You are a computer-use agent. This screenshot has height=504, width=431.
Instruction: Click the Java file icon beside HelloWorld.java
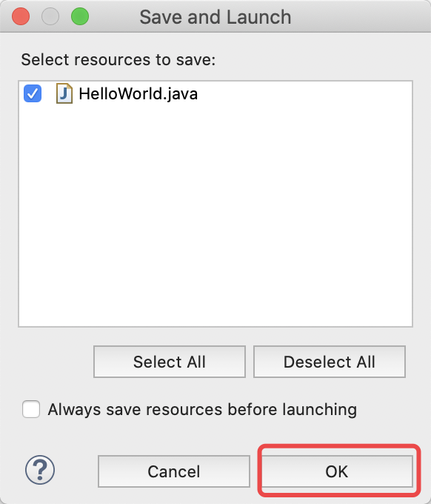pos(64,93)
